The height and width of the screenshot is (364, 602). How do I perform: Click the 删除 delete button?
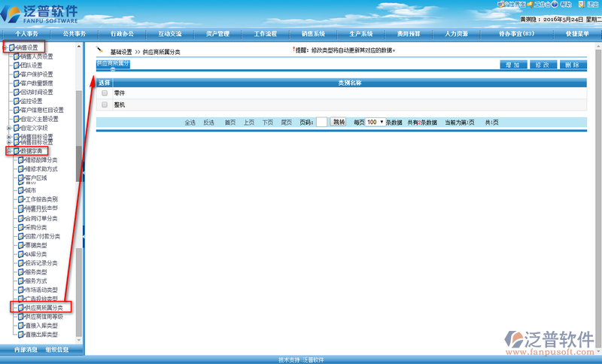tap(572, 65)
